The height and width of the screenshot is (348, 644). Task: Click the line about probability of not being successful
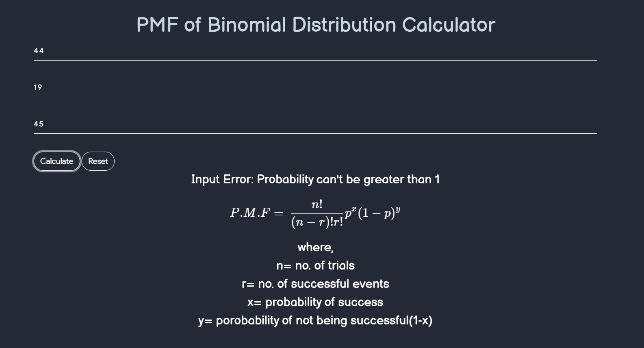316,320
